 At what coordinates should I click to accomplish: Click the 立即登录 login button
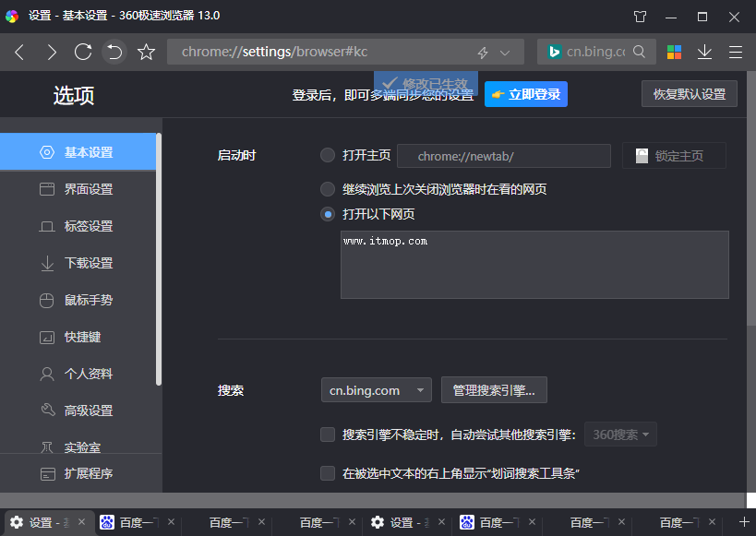click(525, 93)
